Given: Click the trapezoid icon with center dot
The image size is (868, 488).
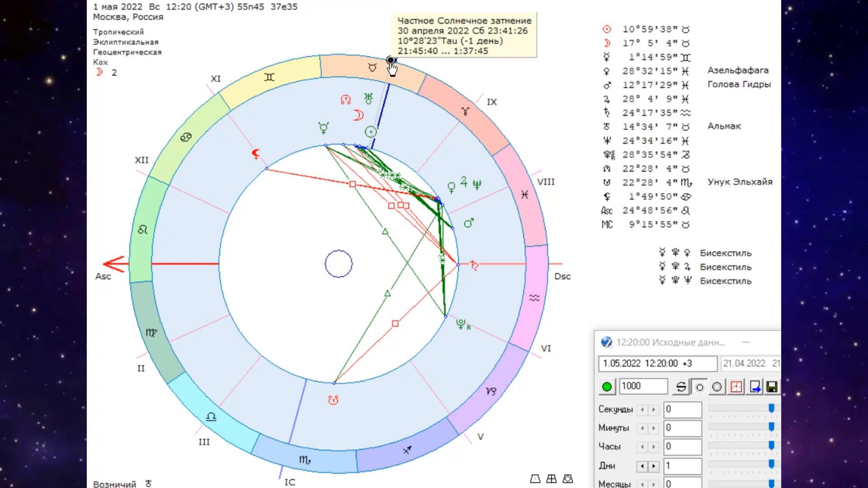Looking at the screenshot, I should click(535, 479).
